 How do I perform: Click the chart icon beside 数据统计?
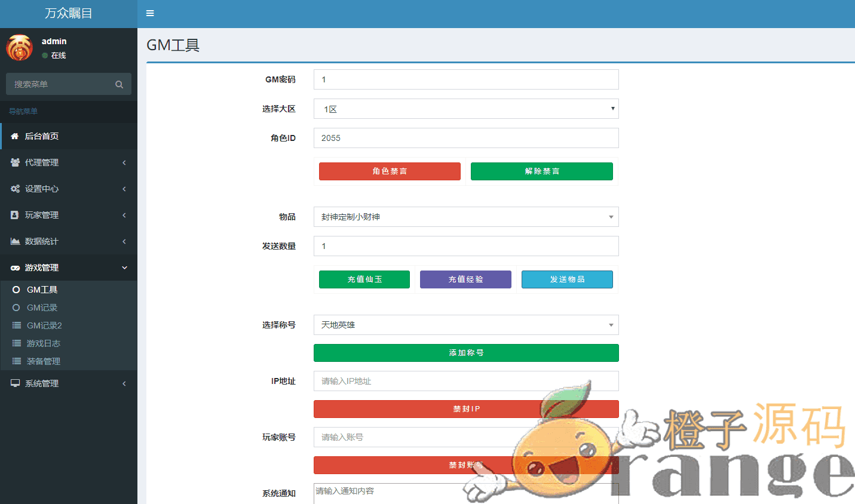[x=15, y=241]
